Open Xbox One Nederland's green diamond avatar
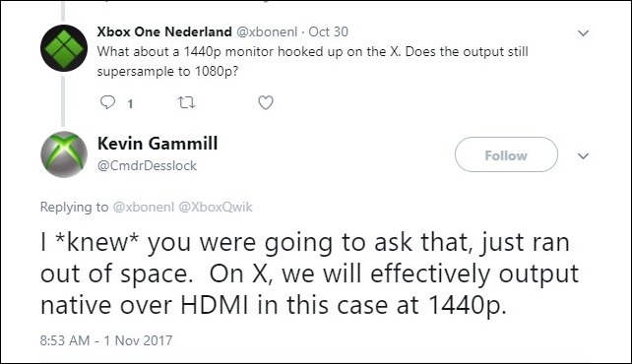Screen dimensions: 632x364 tap(64, 48)
